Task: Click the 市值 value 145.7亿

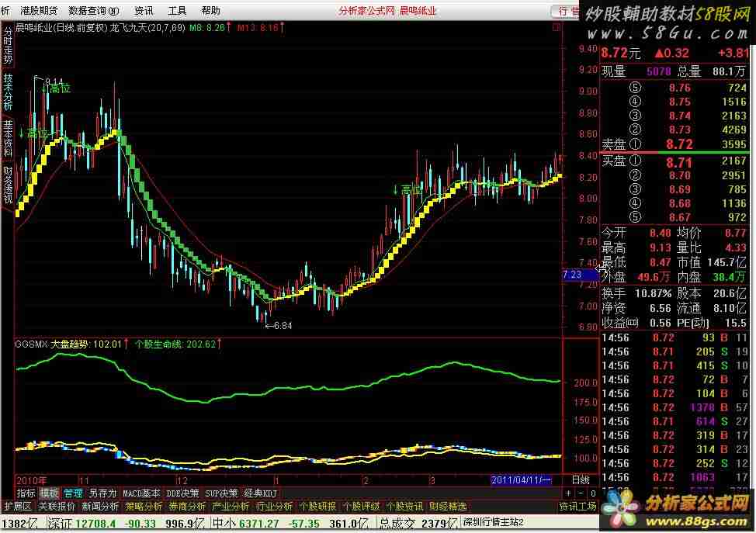Action: coord(727,263)
